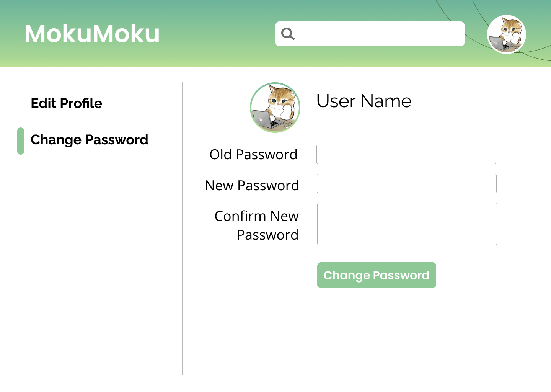Click the circular green-bordered profile picture
This screenshot has height=392, width=551.
tap(275, 108)
